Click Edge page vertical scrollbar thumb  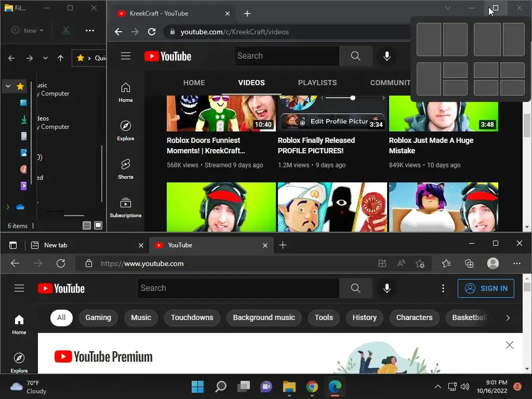[x=527, y=287]
